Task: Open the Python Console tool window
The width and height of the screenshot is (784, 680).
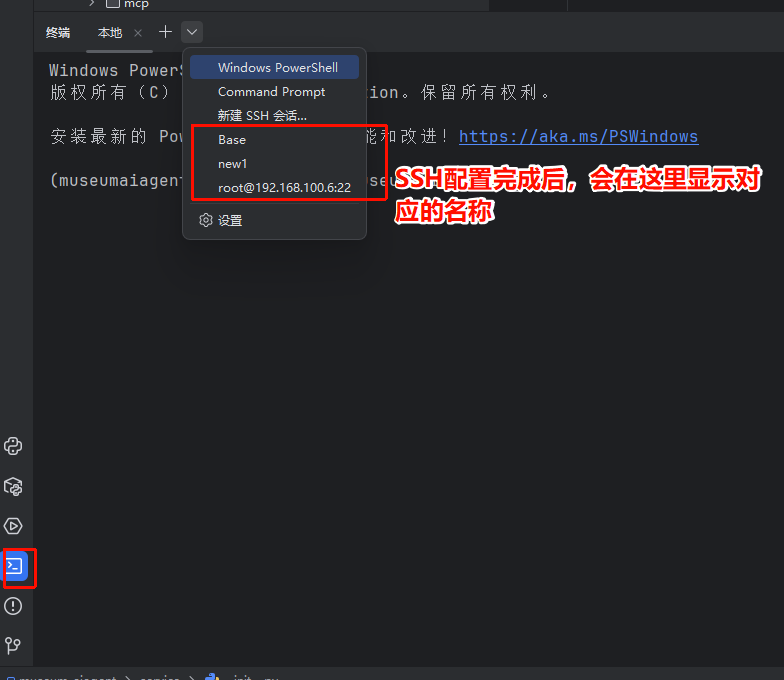Action: coord(14,446)
